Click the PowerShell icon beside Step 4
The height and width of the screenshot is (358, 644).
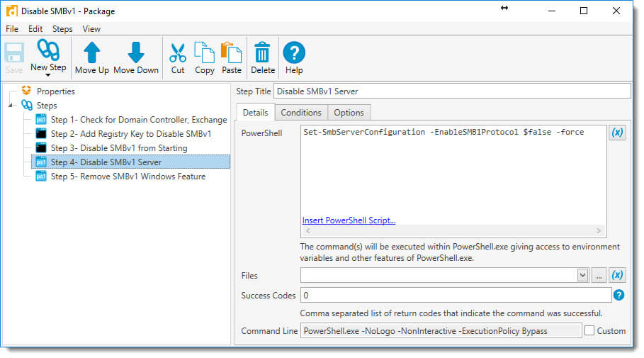click(41, 162)
